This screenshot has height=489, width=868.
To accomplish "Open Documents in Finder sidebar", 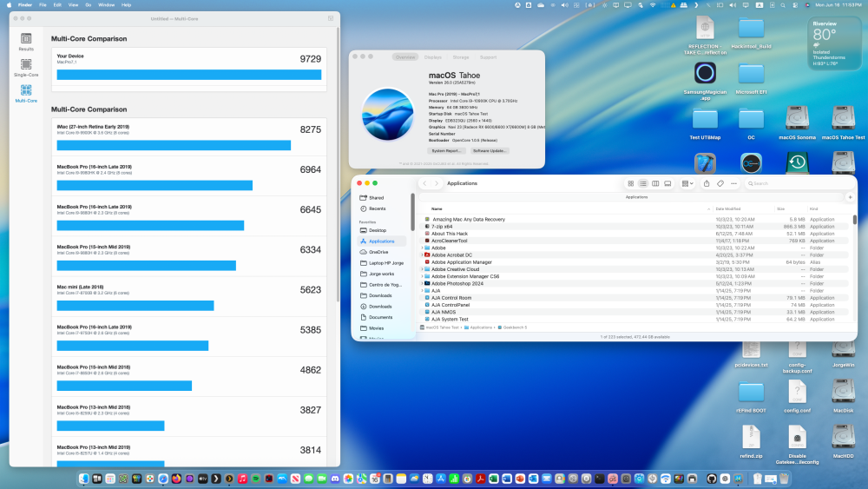I will tap(382, 317).
